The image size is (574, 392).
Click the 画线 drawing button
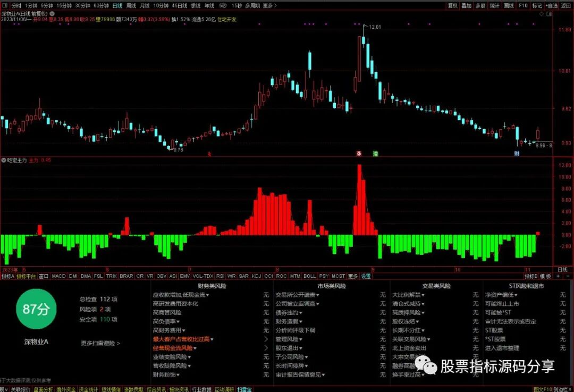[509, 5]
